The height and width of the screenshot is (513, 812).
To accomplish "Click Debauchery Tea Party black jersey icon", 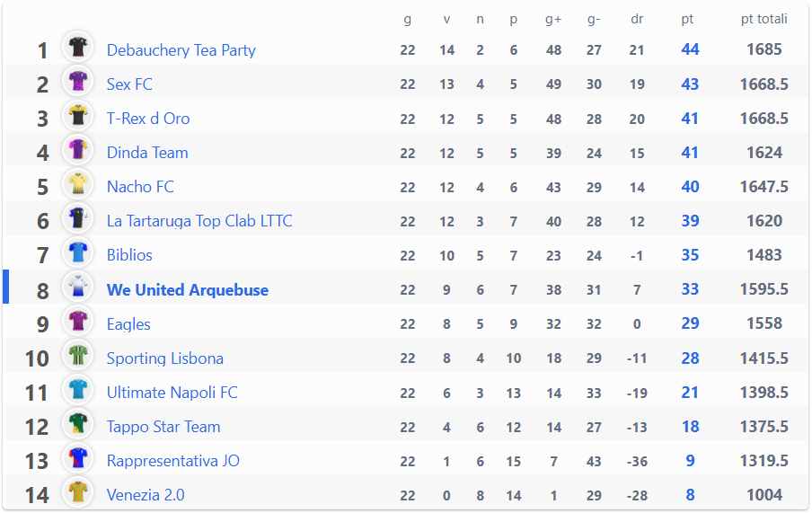I will point(77,47).
